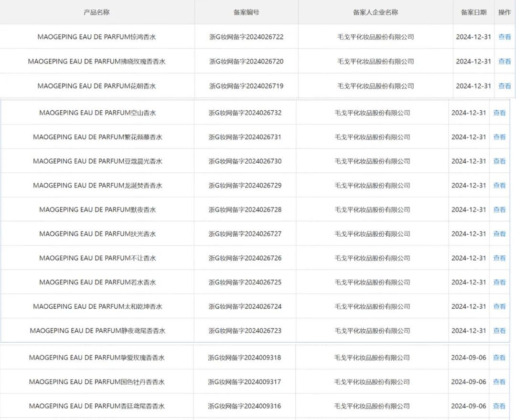View details via 查看 for 空山香水

coord(499,113)
